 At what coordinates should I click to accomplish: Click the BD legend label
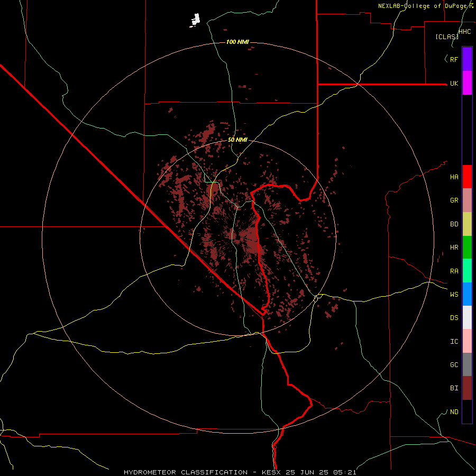click(x=454, y=224)
